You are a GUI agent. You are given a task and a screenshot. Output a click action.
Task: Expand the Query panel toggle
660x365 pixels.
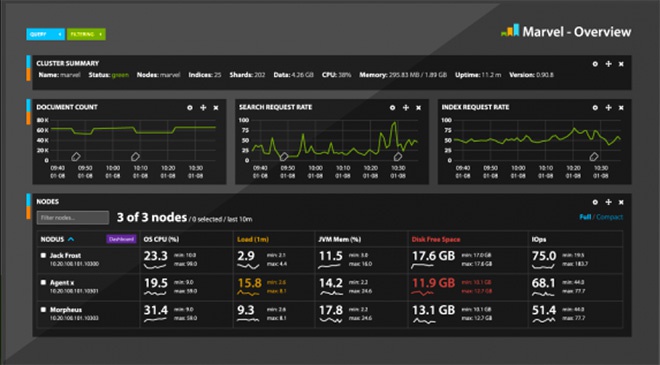pos(45,34)
